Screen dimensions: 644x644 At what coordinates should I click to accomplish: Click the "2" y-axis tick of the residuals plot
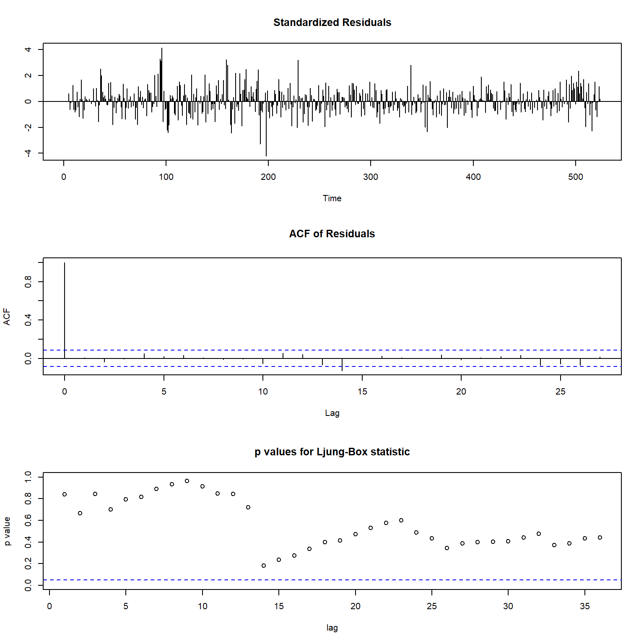28,75
